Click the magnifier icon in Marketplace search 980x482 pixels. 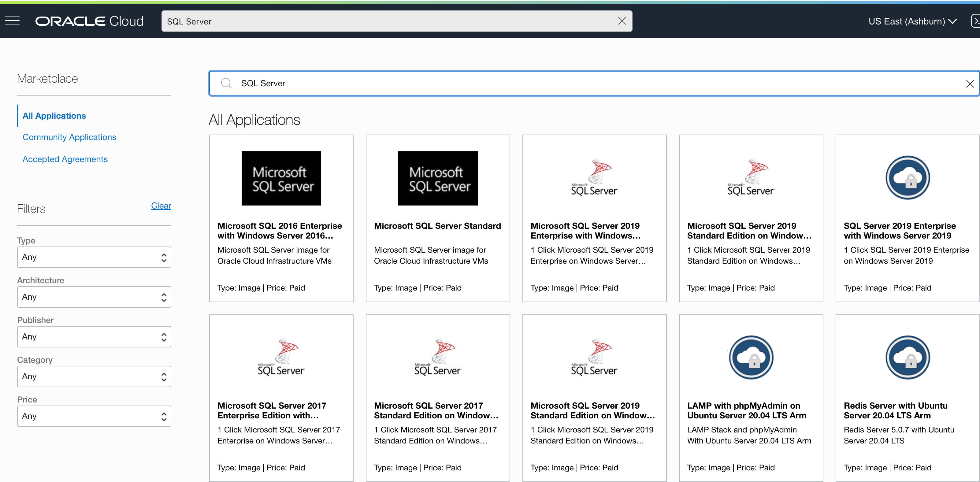tap(226, 83)
